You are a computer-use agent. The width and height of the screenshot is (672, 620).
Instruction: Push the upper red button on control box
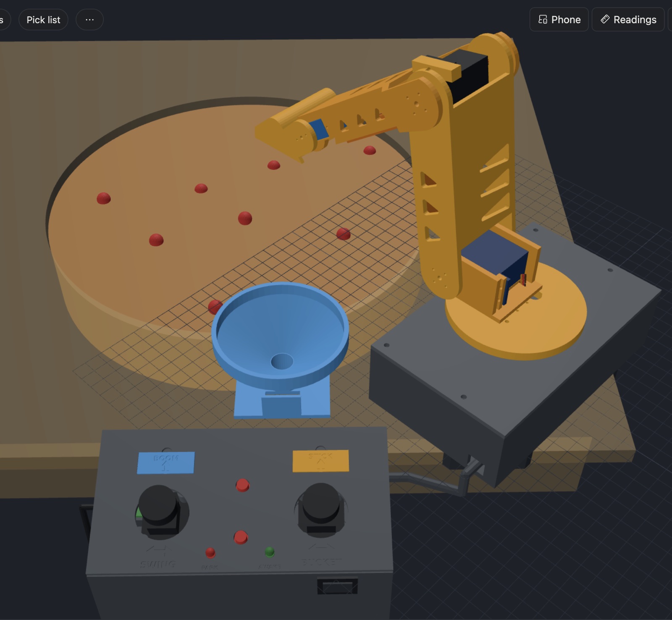pos(242,485)
